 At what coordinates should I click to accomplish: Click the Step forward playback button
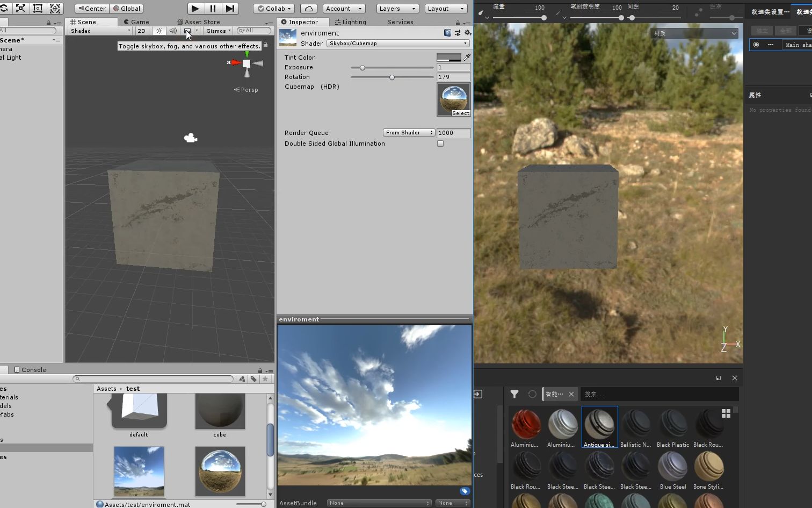click(x=230, y=9)
